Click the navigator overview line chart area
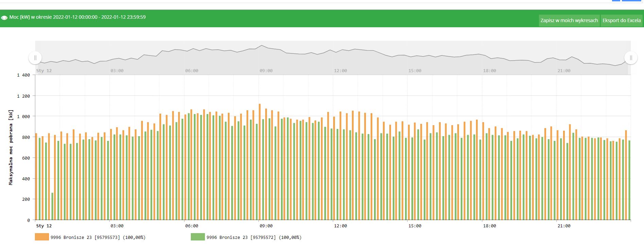 [333, 57]
